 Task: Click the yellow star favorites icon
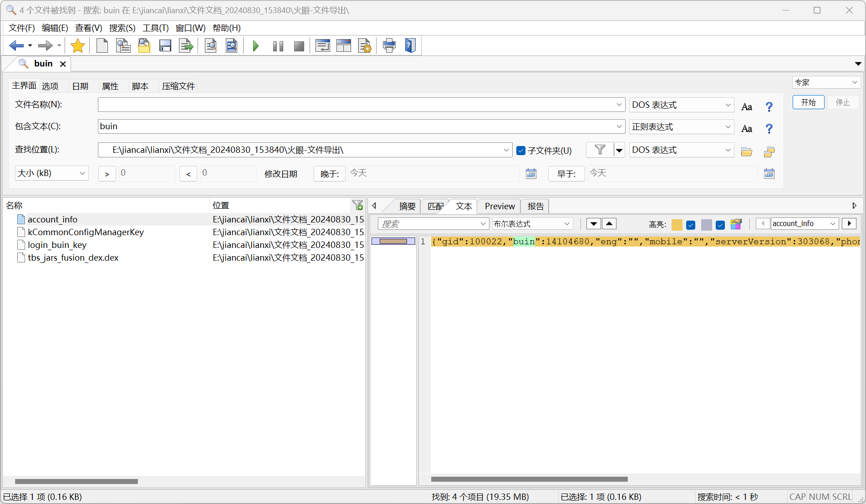point(78,45)
